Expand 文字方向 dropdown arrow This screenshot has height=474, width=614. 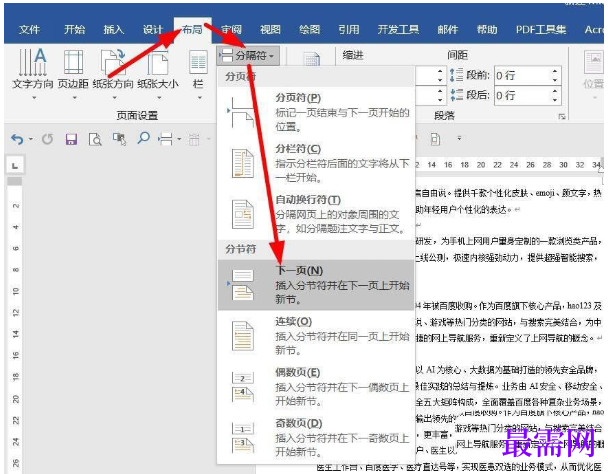coord(34,98)
